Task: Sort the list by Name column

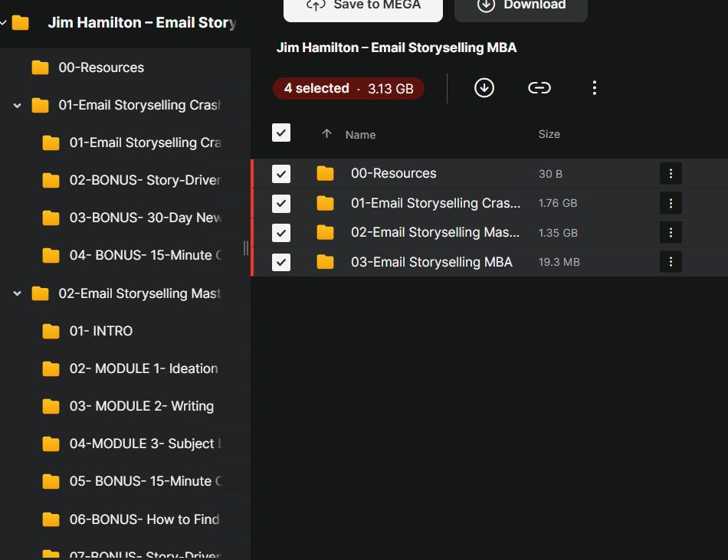Action: (x=360, y=135)
